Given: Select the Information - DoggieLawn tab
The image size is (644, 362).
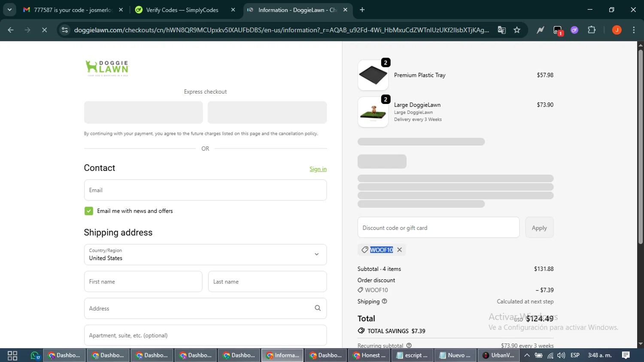Looking at the screenshot, I should tap(297, 10).
